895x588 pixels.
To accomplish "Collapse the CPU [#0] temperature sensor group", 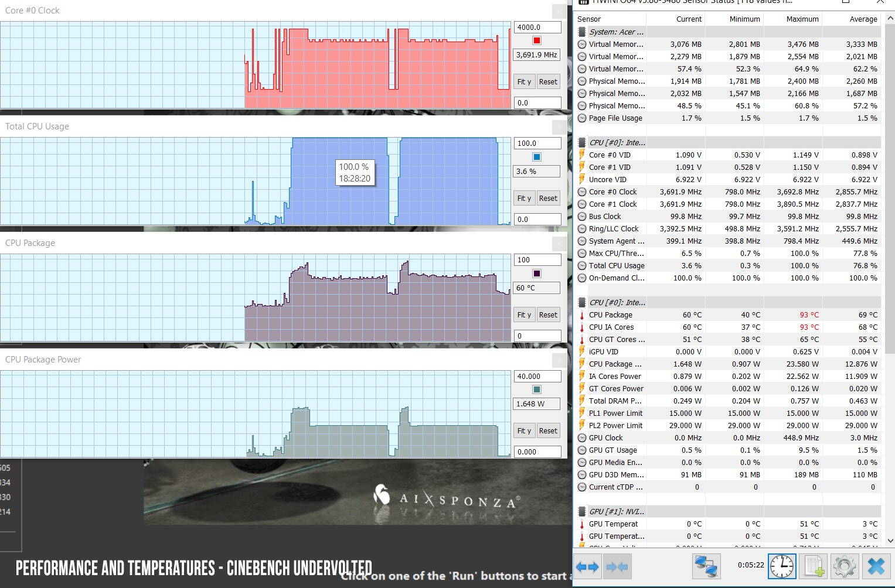I will [x=581, y=302].
